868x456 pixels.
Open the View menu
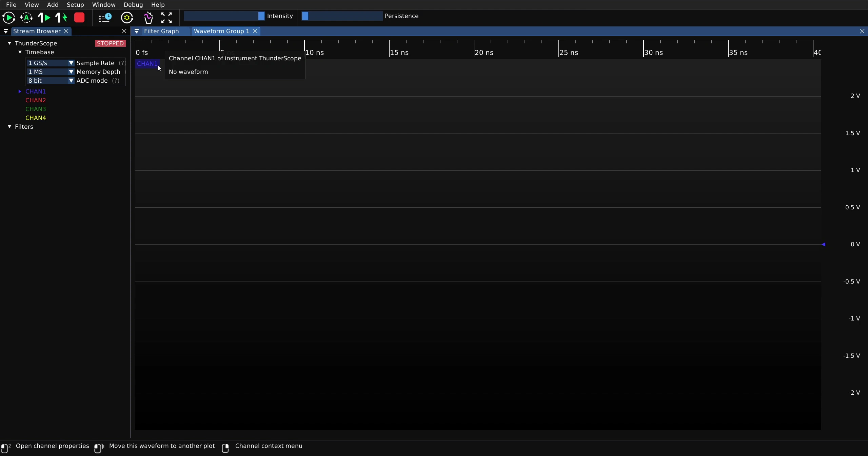click(32, 5)
